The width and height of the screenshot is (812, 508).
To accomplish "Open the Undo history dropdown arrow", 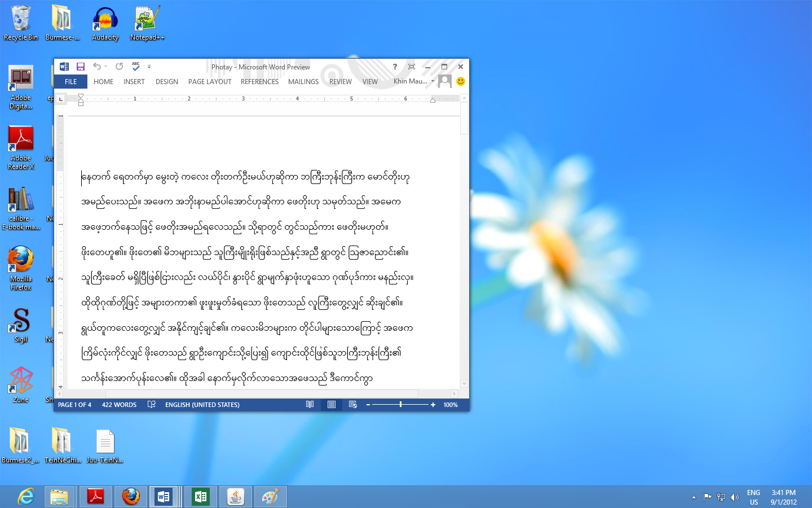I will (105, 67).
